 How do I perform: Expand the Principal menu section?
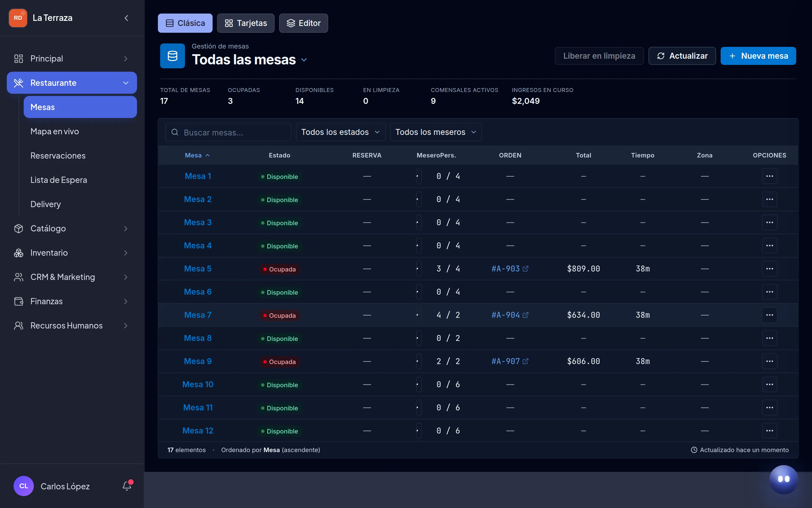(x=72, y=58)
